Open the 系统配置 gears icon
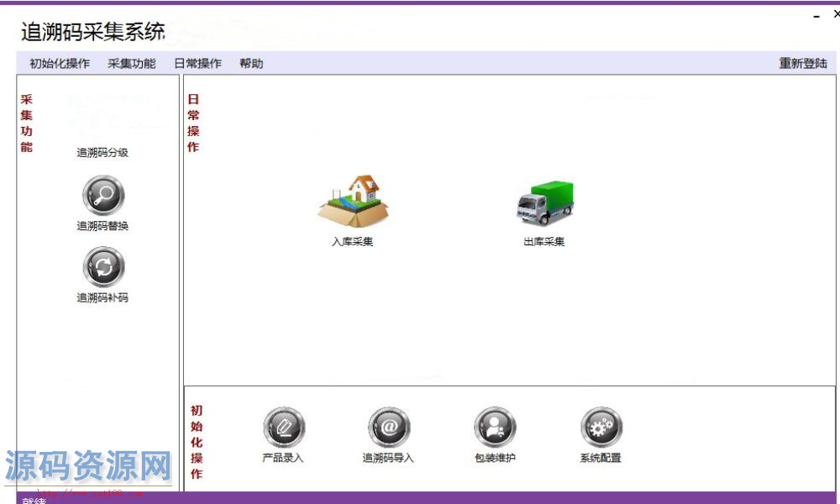Image resolution: width=840 pixels, height=504 pixels. tap(601, 428)
